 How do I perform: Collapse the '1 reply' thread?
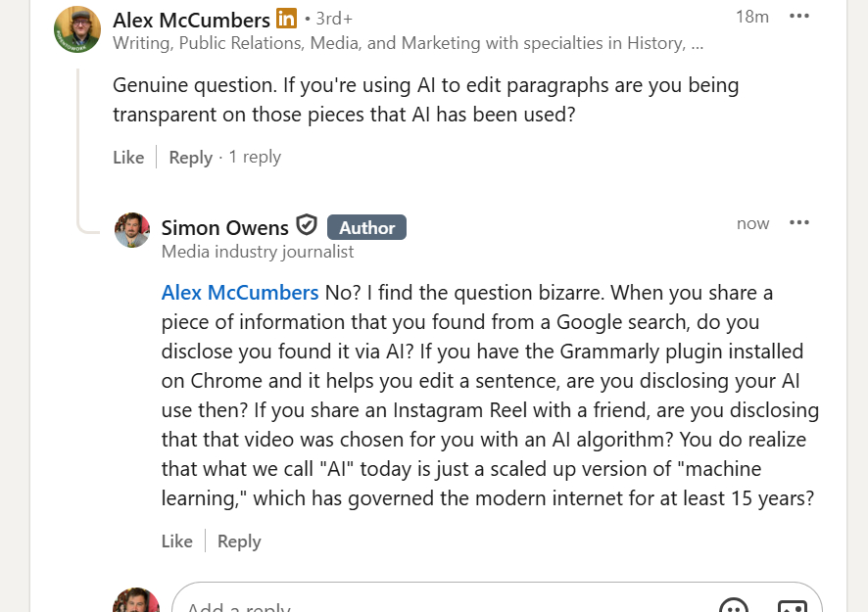pyautogui.click(x=255, y=158)
